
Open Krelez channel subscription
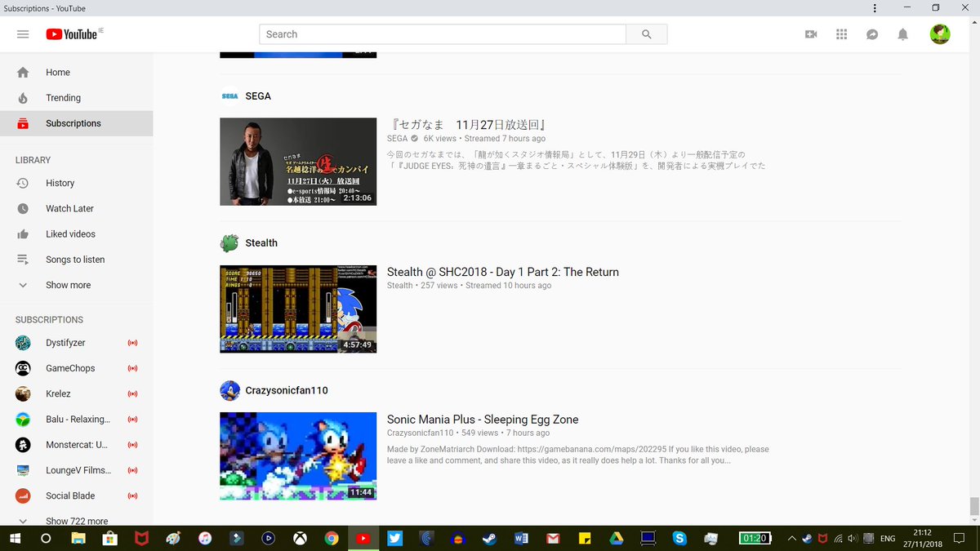coord(76,393)
